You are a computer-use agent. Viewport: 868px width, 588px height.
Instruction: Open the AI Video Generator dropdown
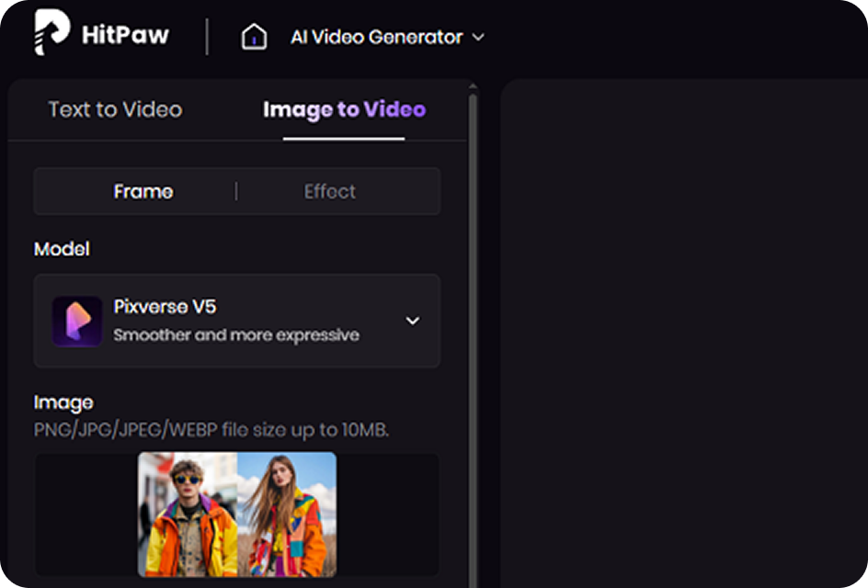387,37
